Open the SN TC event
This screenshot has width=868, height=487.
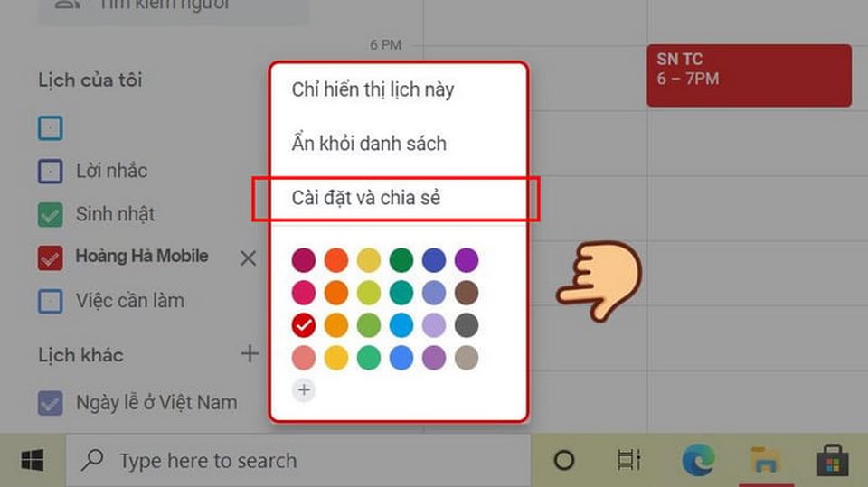coord(749,76)
